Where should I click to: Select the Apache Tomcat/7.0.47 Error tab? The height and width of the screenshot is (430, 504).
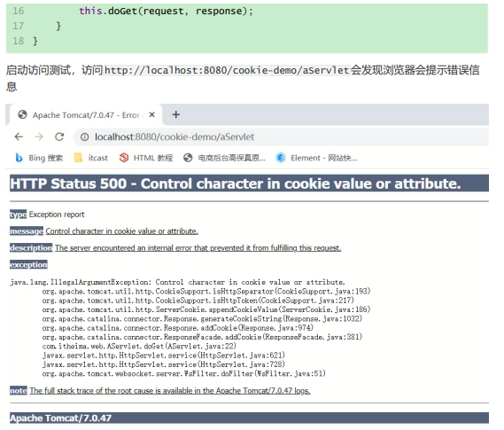pyautogui.click(x=86, y=115)
